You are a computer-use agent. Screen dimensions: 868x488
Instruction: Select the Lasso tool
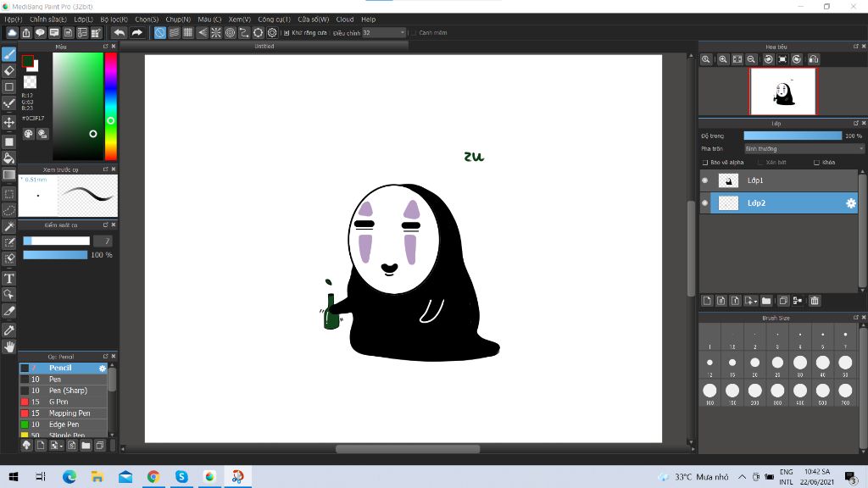click(8, 210)
